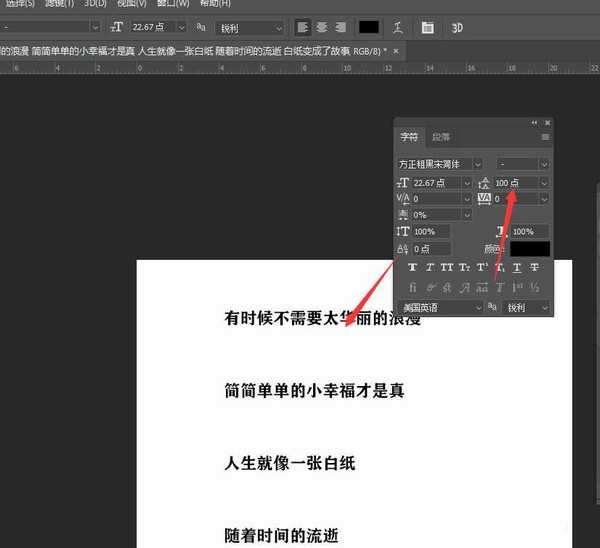Image resolution: width=600 pixels, height=548 pixels.
Task: Click the black text color swatch in Character panel
Action: point(529,249)
